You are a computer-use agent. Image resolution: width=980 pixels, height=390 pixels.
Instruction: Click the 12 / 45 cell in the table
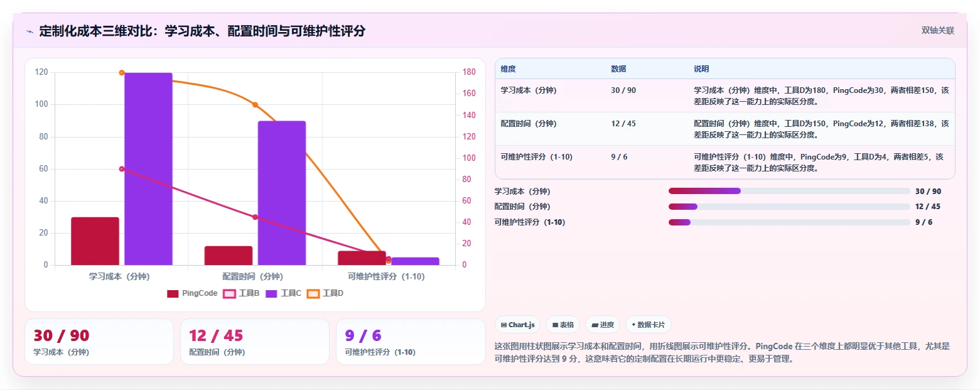pos(623,124)
